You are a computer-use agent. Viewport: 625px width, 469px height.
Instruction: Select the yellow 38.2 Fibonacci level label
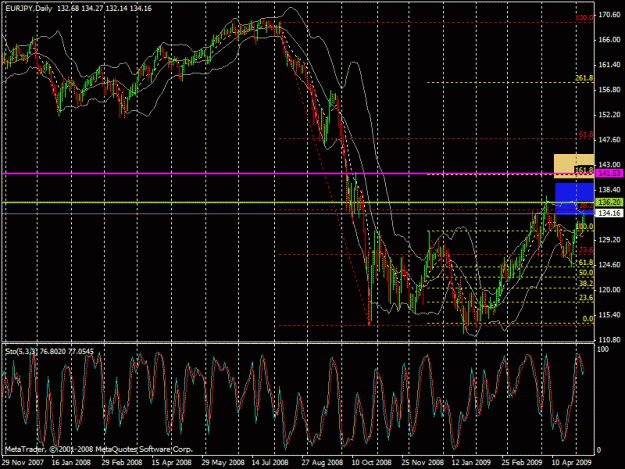click(586, 284)
